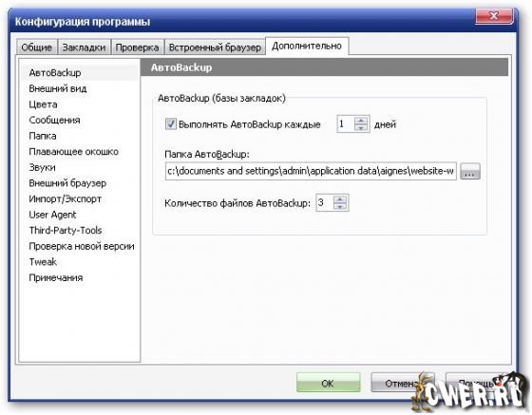
Task: Select Звуки in the settings list
Action: coord(42,167)
